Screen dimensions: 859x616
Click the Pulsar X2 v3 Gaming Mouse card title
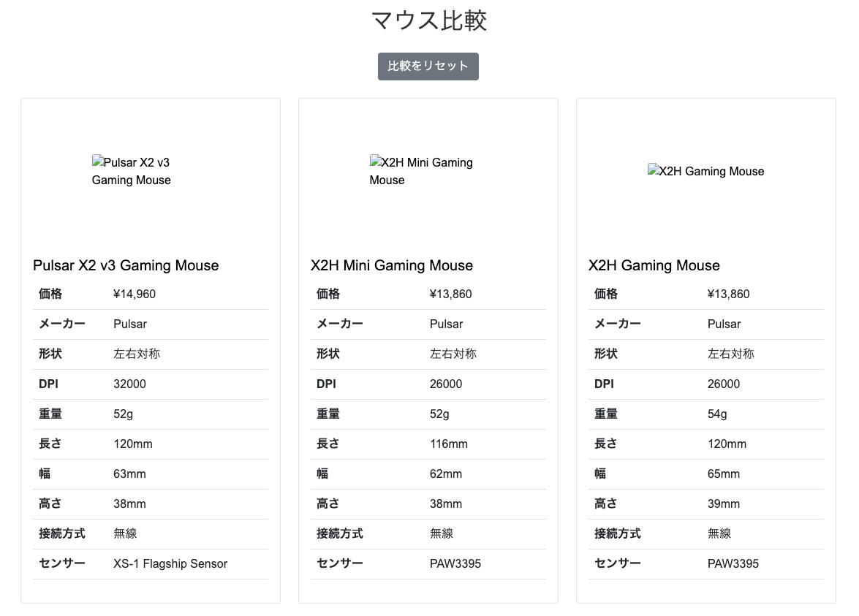[126, 265]
